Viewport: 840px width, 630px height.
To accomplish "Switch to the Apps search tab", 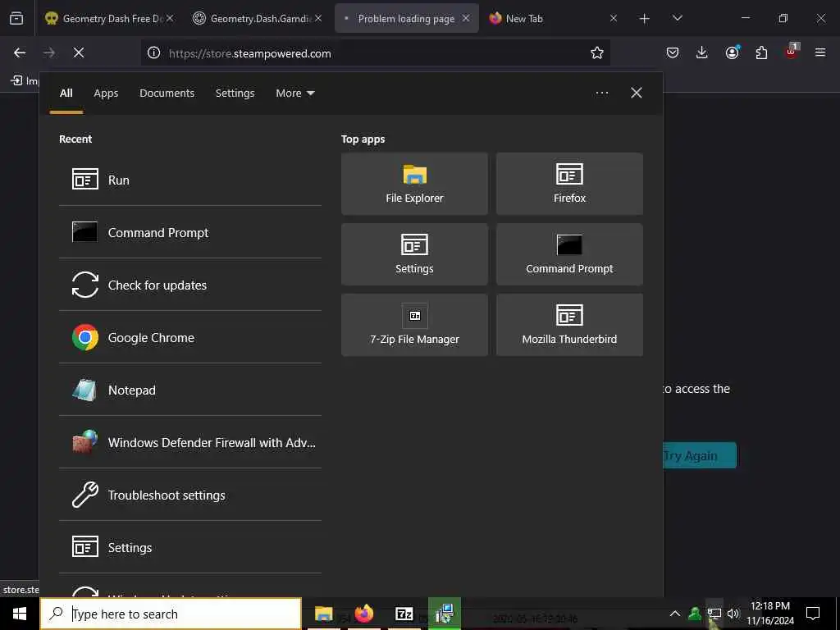I will coord(106,94).
